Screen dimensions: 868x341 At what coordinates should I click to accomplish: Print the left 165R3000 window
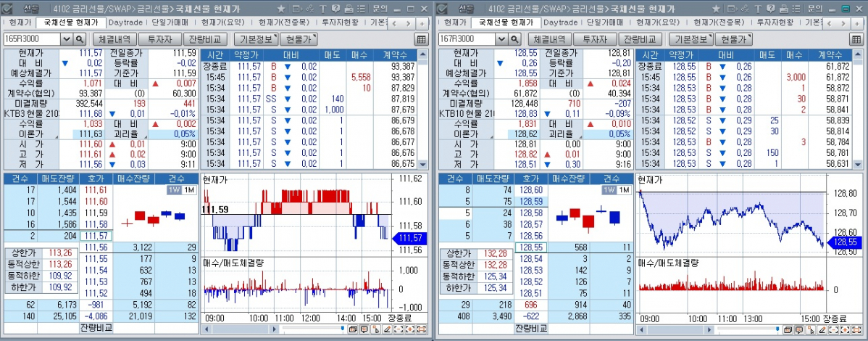click(x=349, y=9)
